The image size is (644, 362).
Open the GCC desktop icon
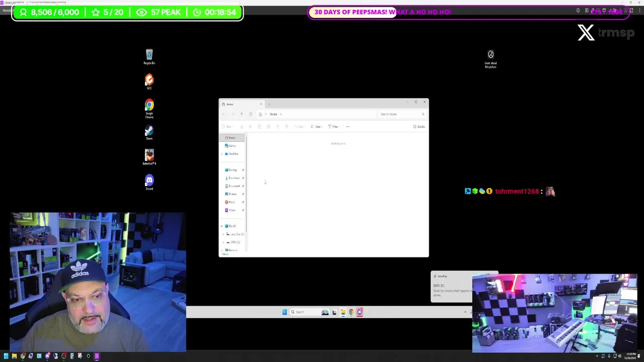coord(149,82)
